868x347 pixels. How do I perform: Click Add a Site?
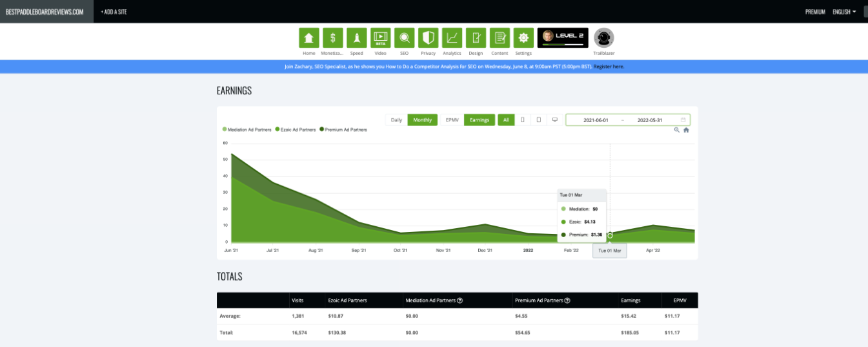pyautogui.click(x=114, y=12)
